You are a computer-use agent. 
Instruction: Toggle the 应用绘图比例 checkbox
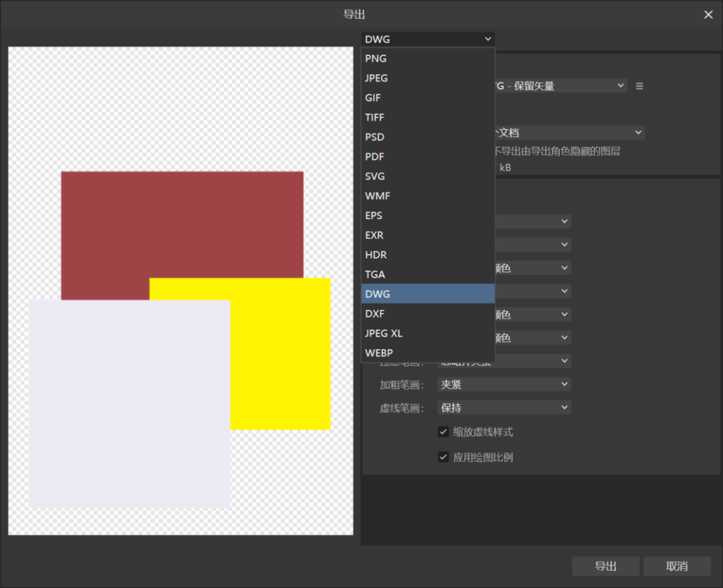coord(443,457)
